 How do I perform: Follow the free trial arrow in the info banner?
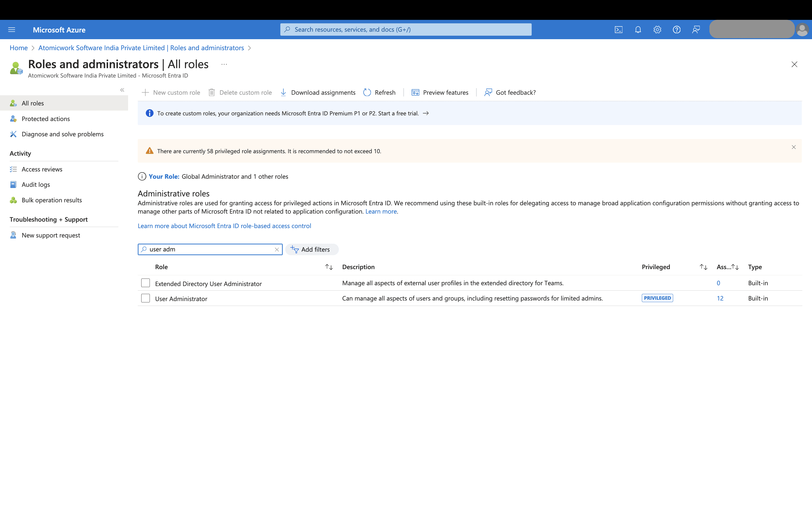tap(426, 113)
